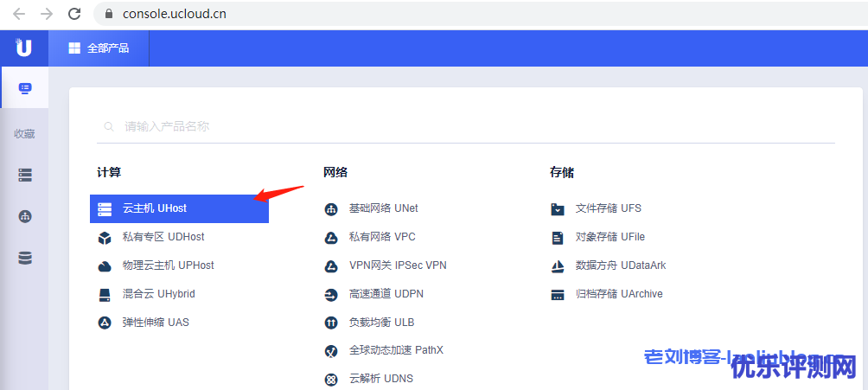Click the 计算 category heading

pyautogui.click(x=109, y=172)
